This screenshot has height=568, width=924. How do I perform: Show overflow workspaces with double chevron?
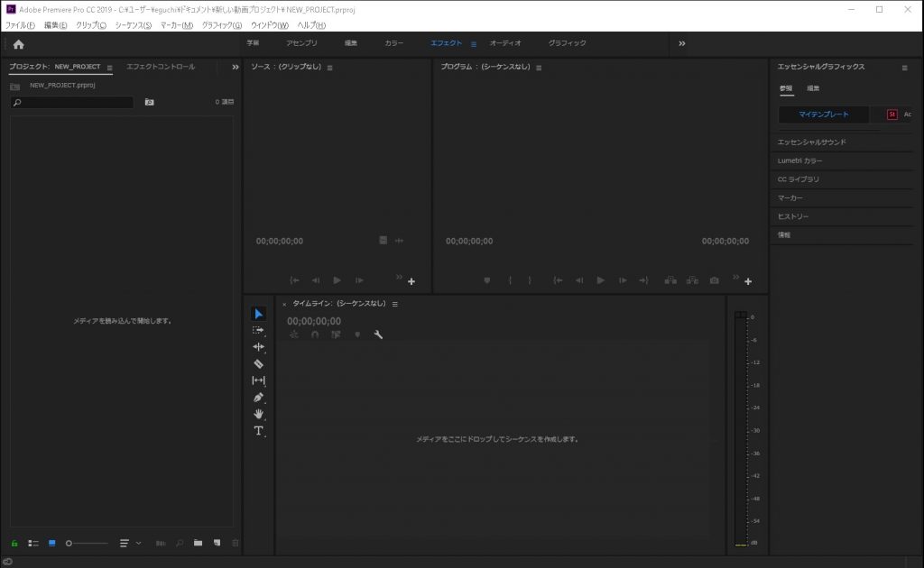pos(681,43)
